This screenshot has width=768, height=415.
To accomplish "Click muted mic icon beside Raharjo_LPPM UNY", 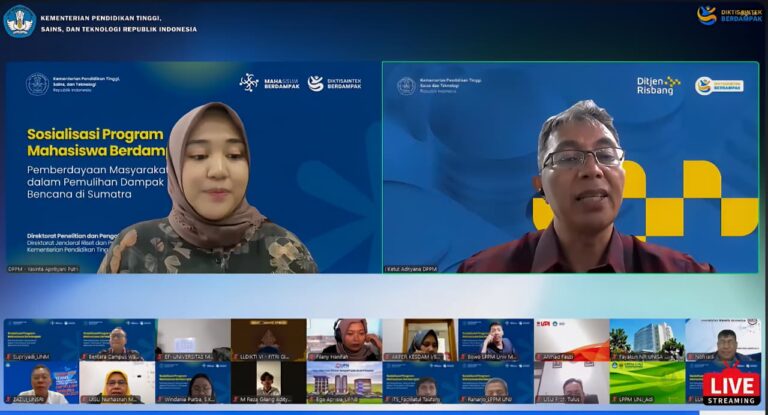I will click(x=464, y=400).
